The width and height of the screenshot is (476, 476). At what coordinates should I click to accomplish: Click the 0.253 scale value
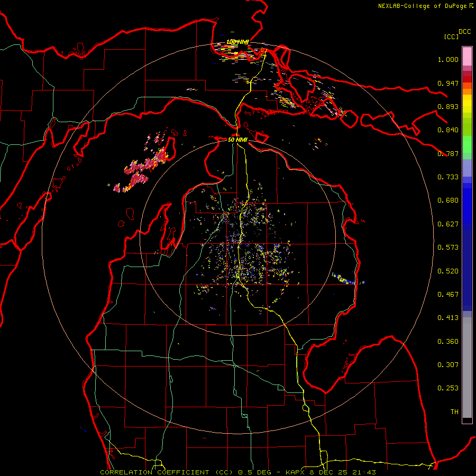[448, 388]
